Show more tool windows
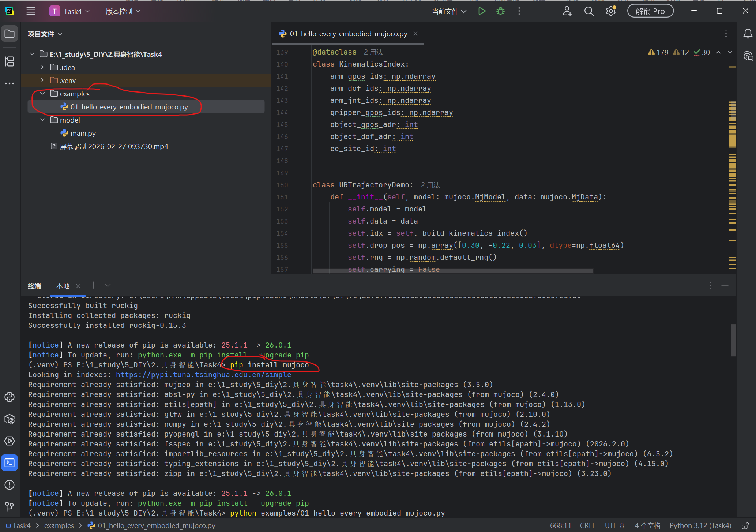The width and height of the screenshot is (756, 532). point(10,83)
